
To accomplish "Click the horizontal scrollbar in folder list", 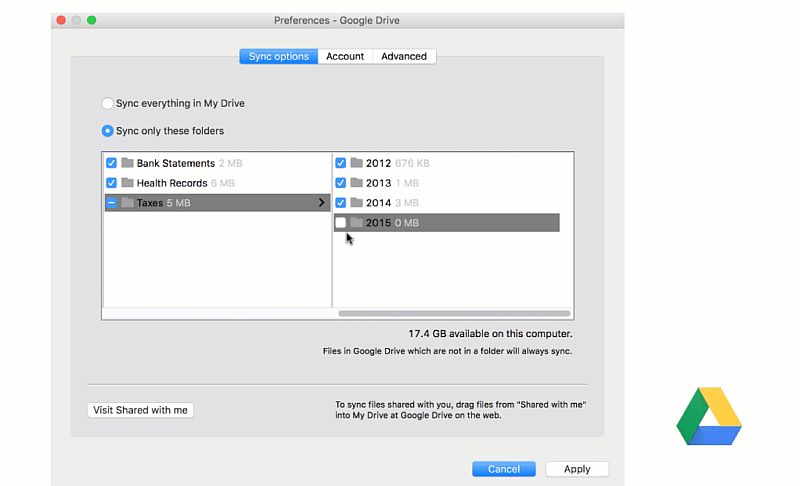I will (x=454, y=313).
